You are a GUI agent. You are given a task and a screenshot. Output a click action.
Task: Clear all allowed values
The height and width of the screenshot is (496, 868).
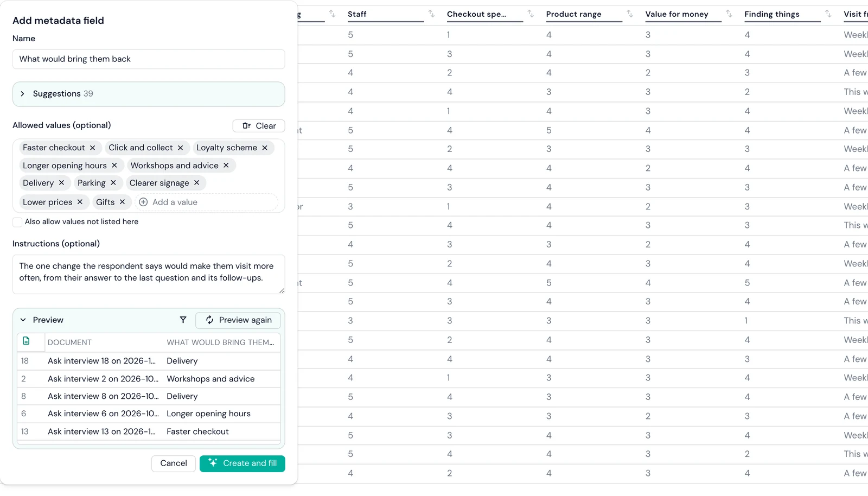pyautogui.click(x=259, y=126)
